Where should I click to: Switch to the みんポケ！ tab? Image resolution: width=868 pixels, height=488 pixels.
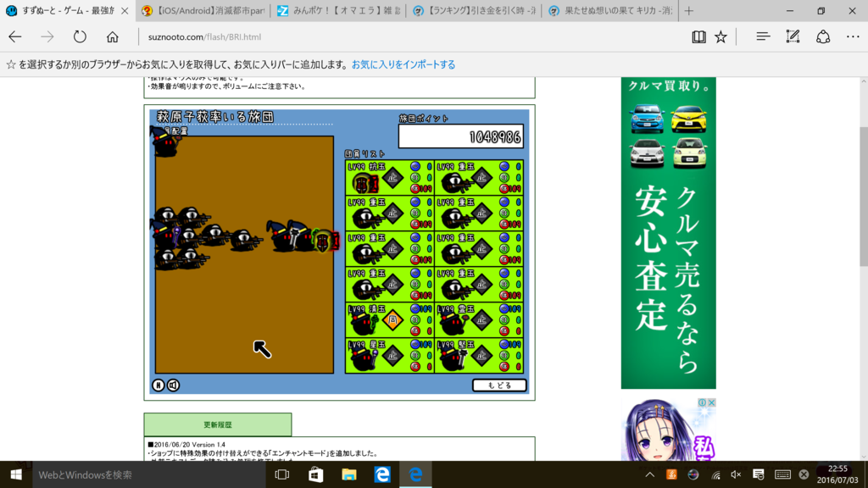coord(338,10)
